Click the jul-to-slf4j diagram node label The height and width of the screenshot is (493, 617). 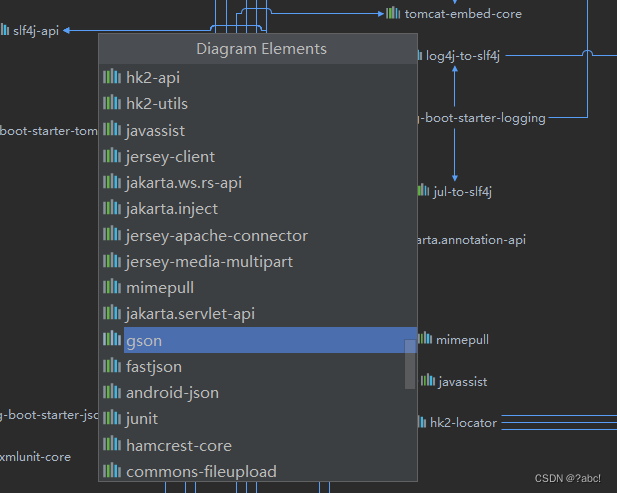tap(462, 192)
